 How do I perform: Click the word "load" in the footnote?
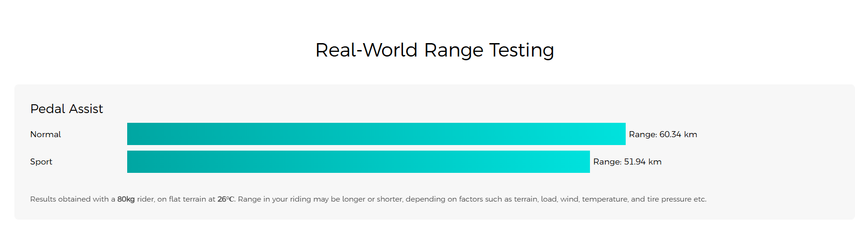pyautogui.click(x=549, y=199)
